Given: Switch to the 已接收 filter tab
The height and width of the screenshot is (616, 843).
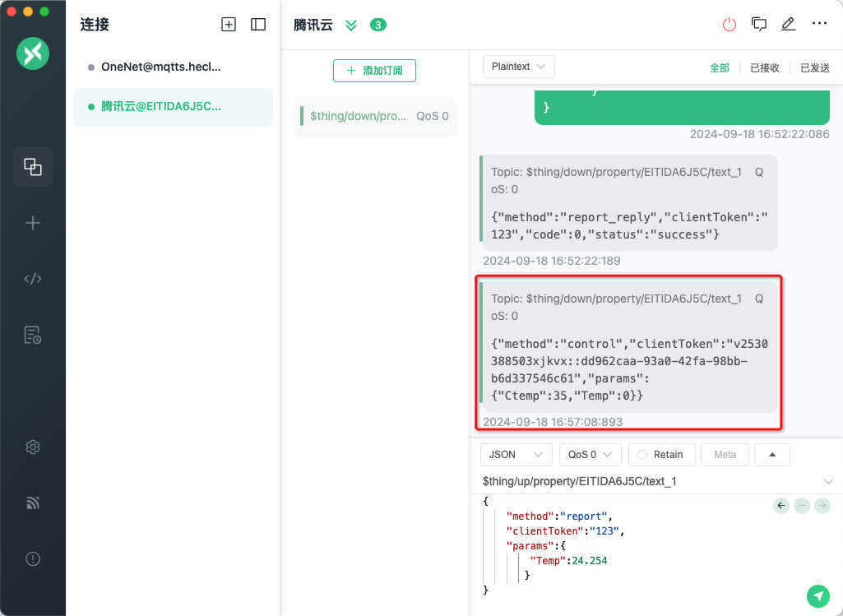Looking at the screenshot, I should coord(764,68).
